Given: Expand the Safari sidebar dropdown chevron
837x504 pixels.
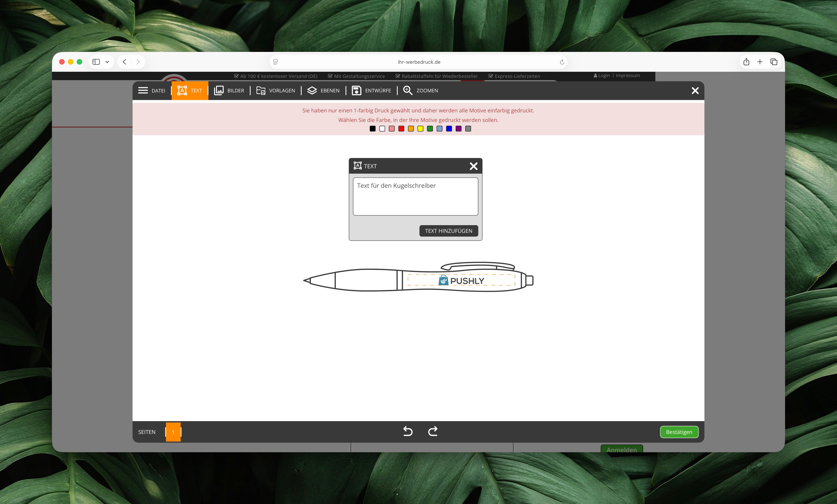Looking at the screenshot, I should click(x=107, y=62).
